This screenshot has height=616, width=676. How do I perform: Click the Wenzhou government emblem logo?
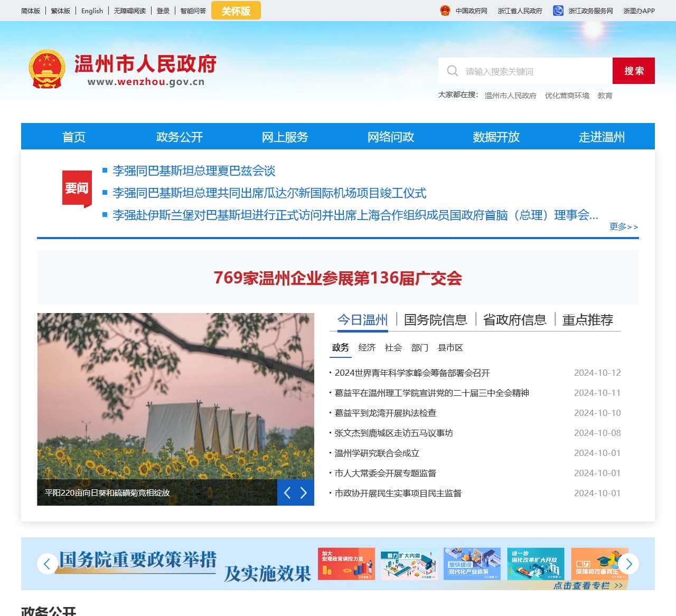click(x=47, y=69)
